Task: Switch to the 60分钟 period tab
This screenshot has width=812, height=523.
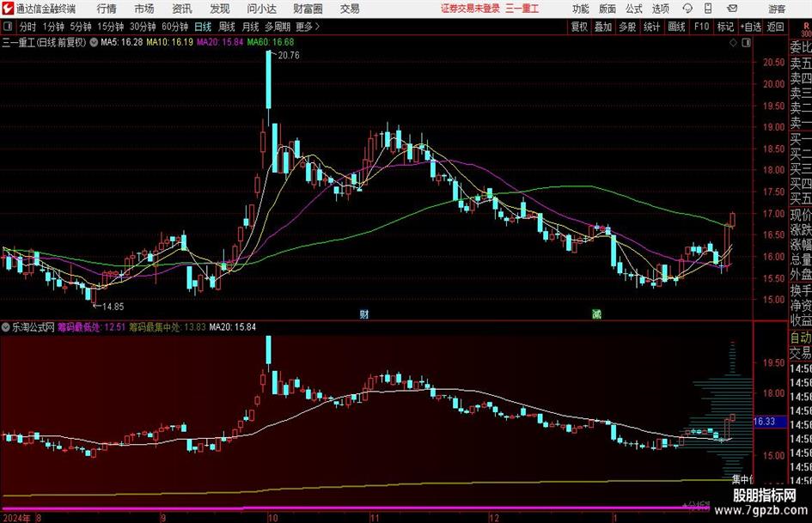Action: [175, 27]
